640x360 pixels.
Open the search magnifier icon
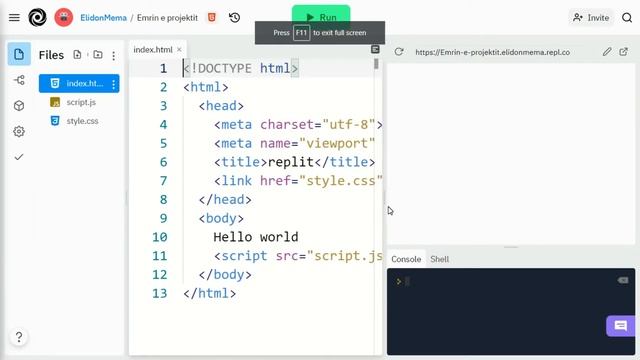point(627,18)
